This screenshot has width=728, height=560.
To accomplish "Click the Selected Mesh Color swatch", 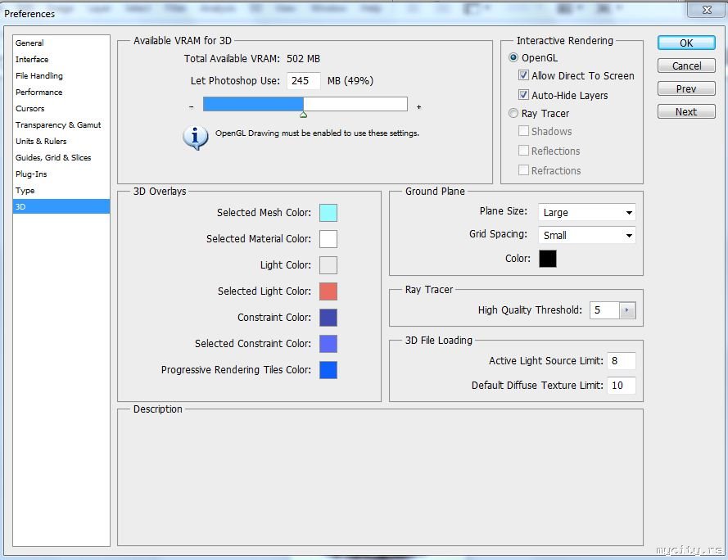I will coord(328,213).
